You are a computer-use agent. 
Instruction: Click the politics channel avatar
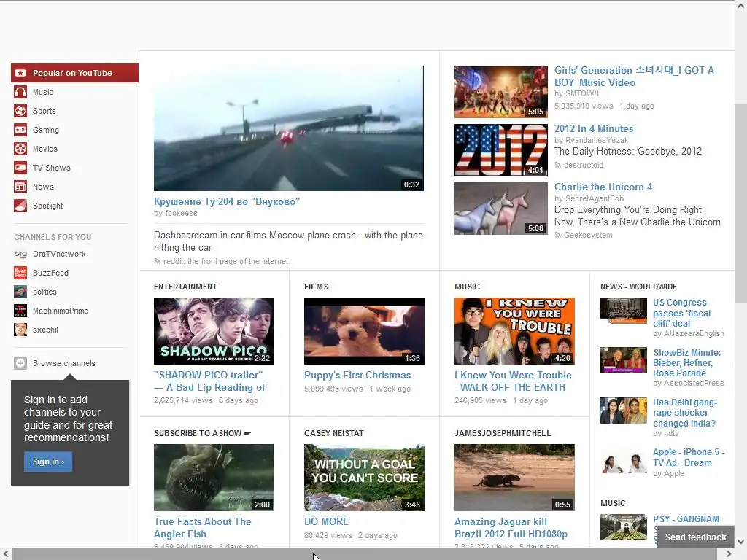click(x=20, y=292)
